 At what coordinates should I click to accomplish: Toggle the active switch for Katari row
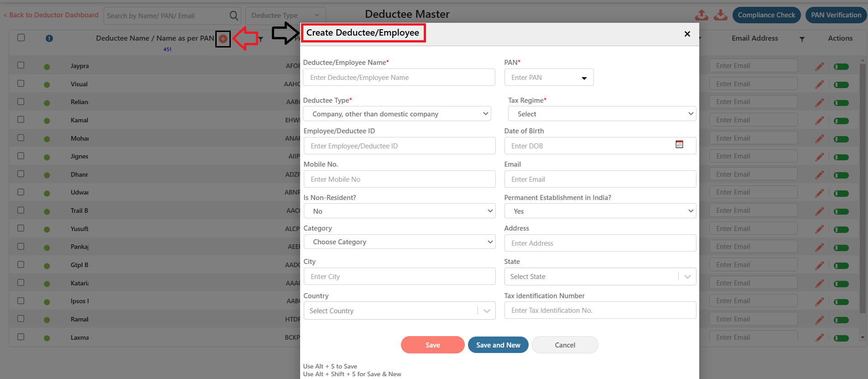click(841, 284)
